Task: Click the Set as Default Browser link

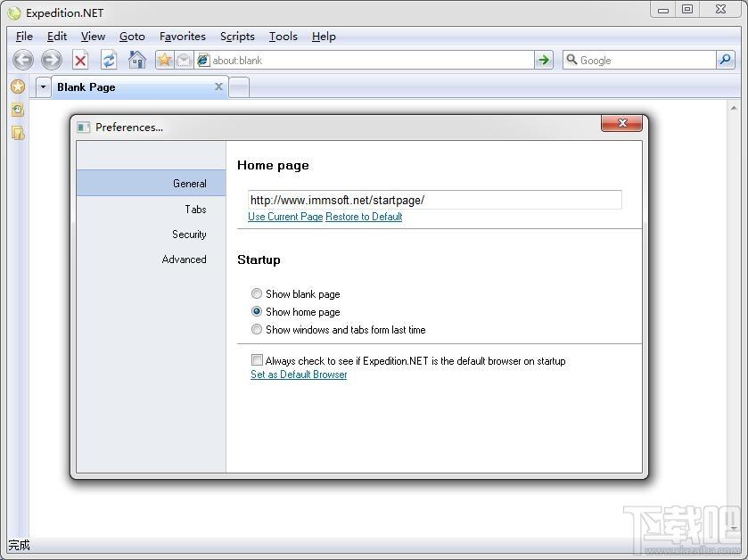Action: click(299, 375)
